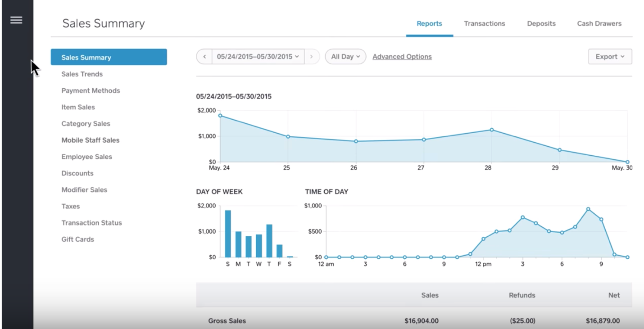Select the Gift Cards sidebar item
The height and width of the screenshot is (329, 644).
pyautogui.click(x=77, y=239)
